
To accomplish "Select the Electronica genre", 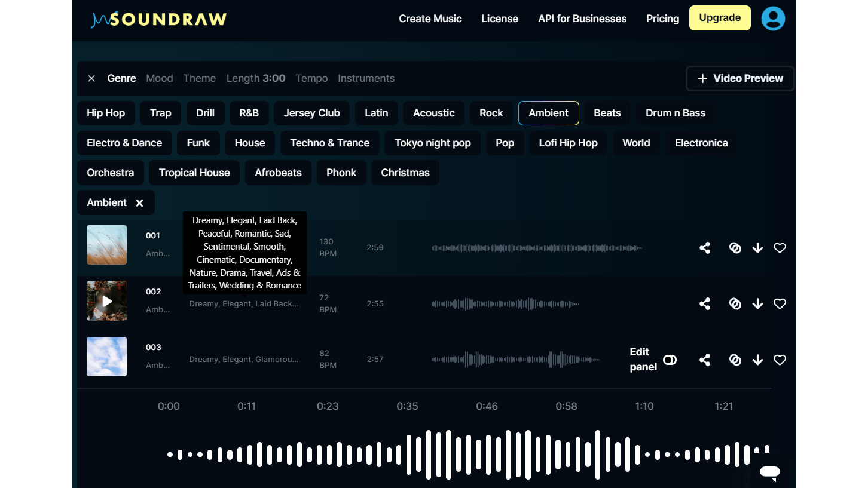I will click(x=701, y=143).
